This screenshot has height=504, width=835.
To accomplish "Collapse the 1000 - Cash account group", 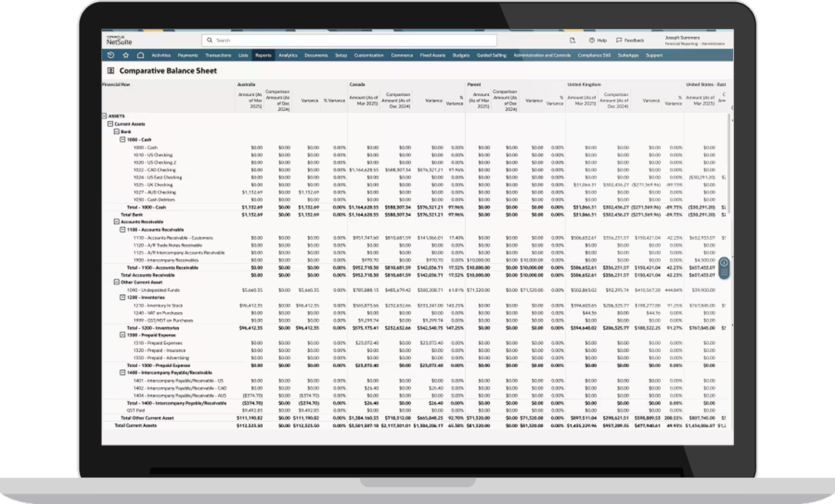I will coord(122,140).
